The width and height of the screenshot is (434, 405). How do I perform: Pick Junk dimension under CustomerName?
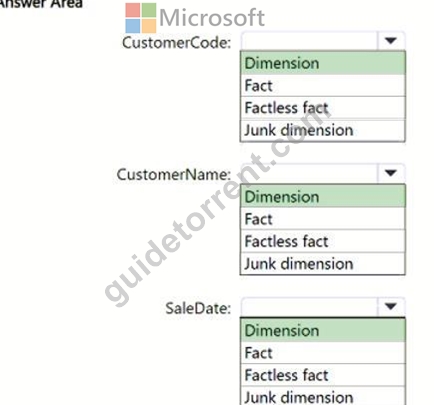click(323, 263)
